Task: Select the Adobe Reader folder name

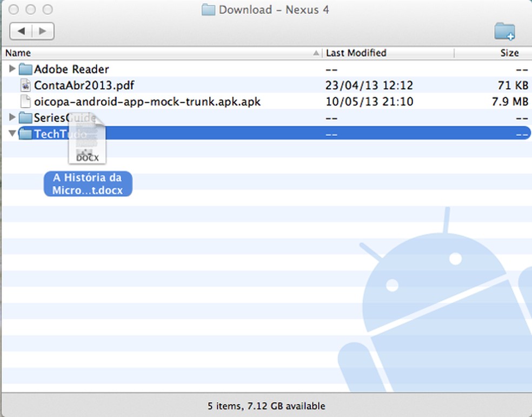Action: (71, 69)
